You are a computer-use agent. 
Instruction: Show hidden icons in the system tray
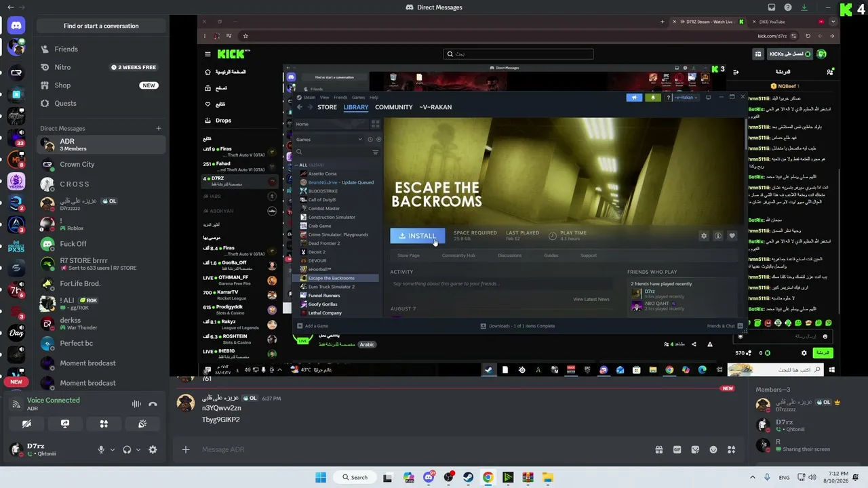752,477
